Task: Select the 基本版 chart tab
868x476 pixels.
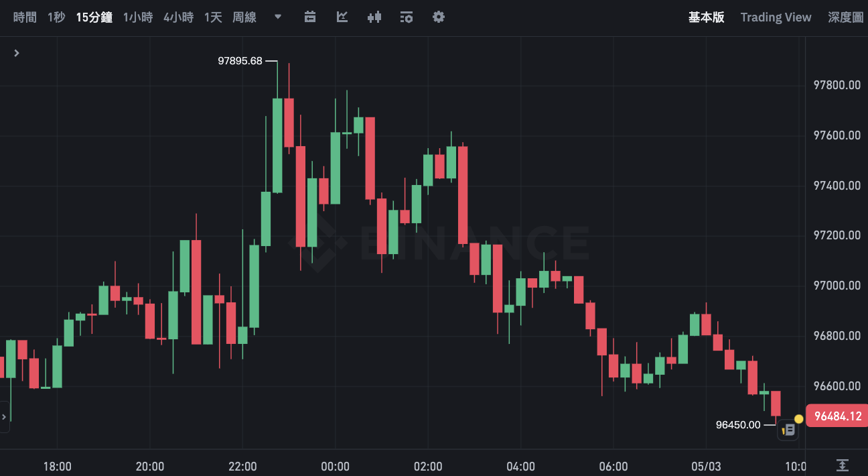Action: 706,17
